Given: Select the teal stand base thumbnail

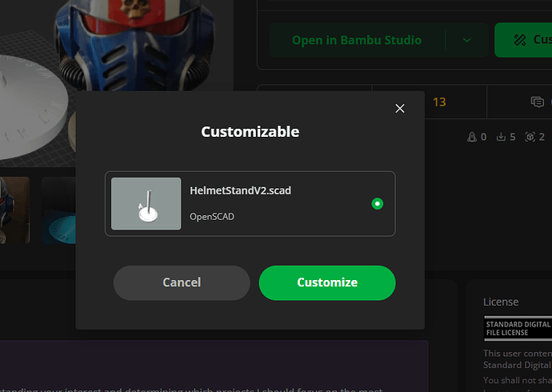Looking at the screenshot, I should pos(58,210).
